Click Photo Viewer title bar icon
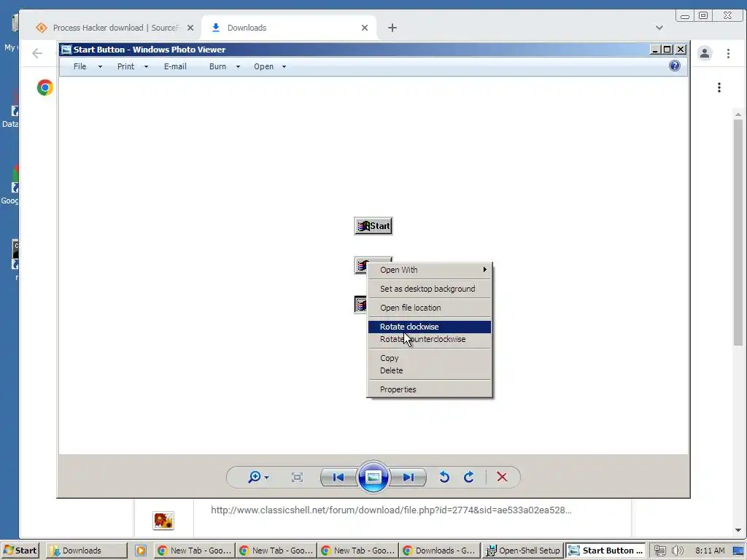The image size is (747, 560). point(66,50)
